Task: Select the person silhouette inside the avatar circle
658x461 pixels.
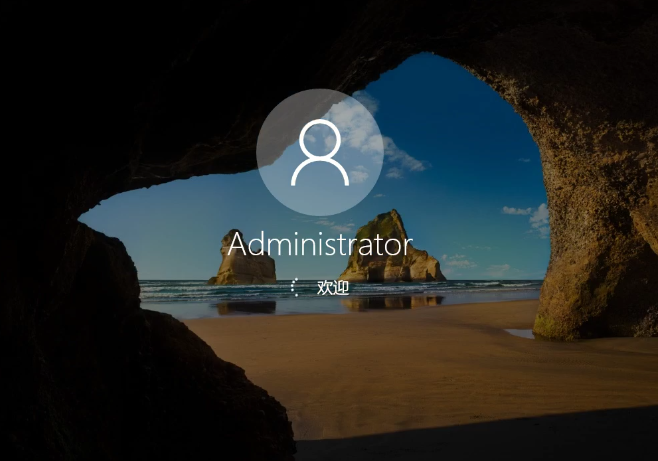Action: click(x=320, y=154)
